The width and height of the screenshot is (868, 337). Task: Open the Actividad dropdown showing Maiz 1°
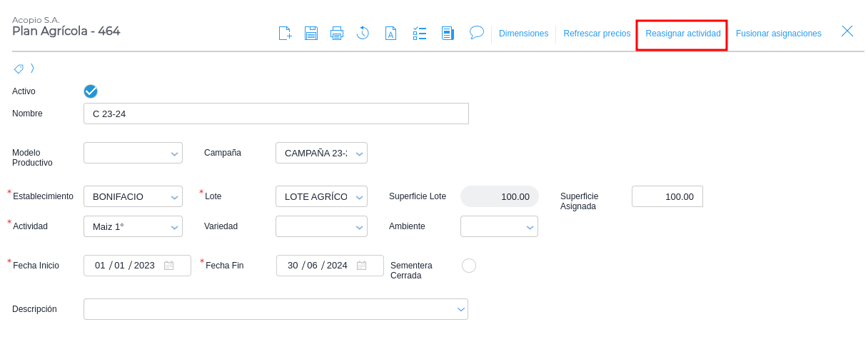tap(133, 226)
